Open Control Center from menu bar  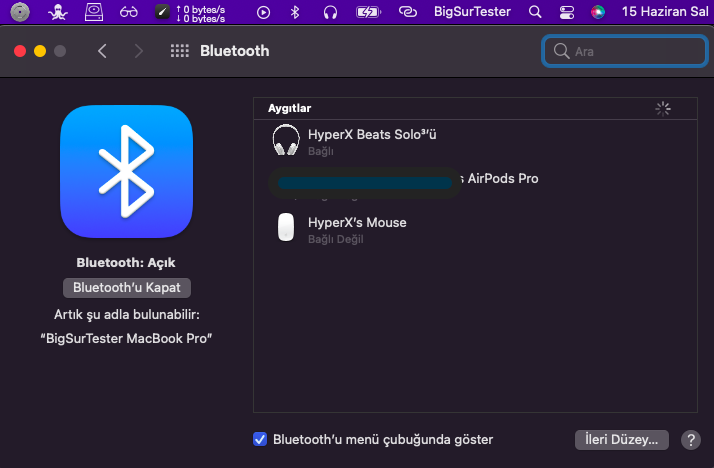tap(567, 12)
